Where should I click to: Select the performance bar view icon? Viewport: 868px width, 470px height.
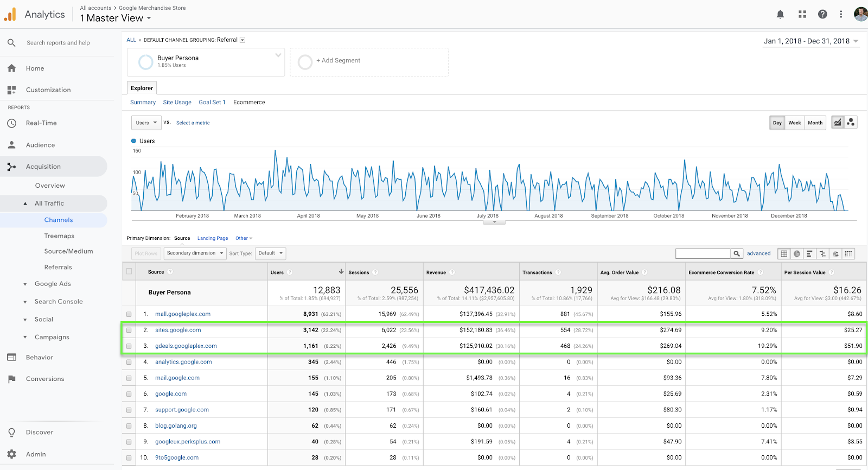[x=809, y=253]
